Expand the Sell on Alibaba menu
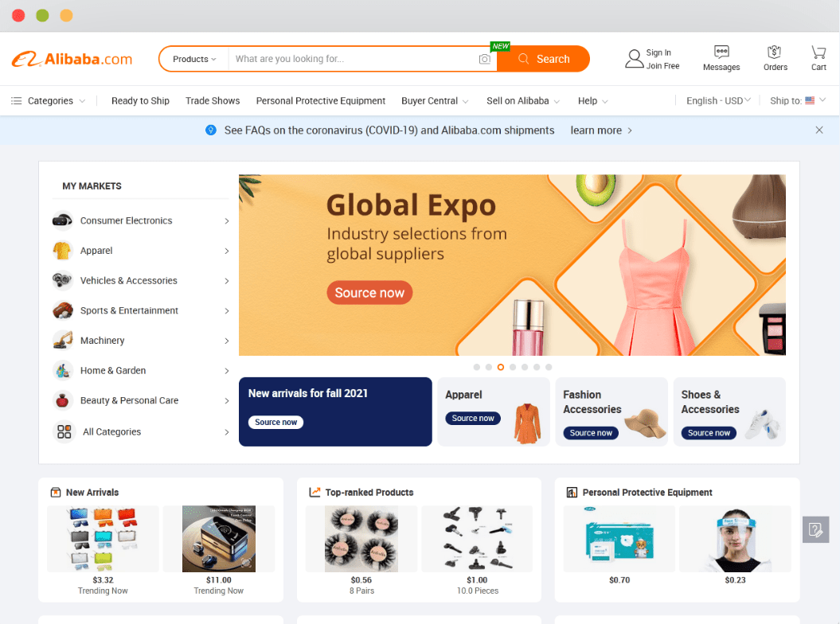Viewport: 840px width, 624px height. (x=557, y=101)
